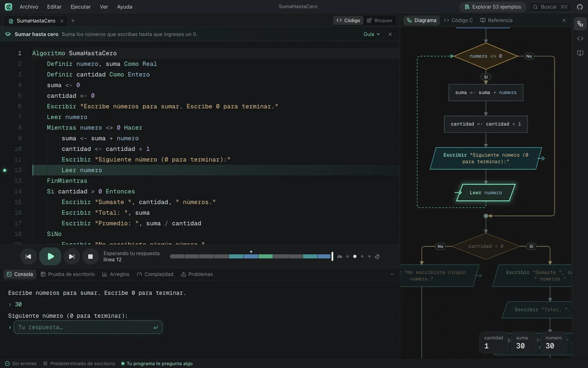This screenshot has width=588, height=368.
Task: Set speed to fastest with rabbit icon
Action: click(x=377, y=257)
